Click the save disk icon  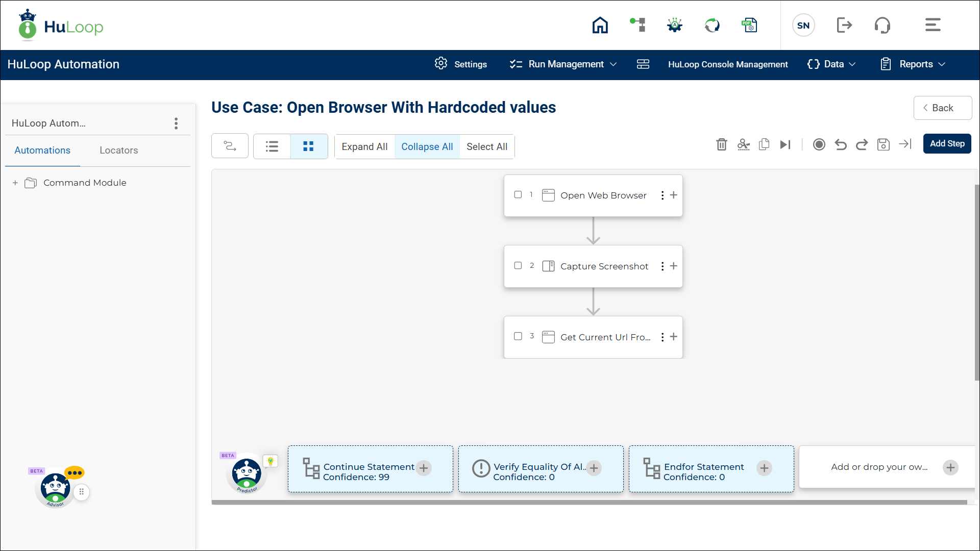coord(883,145)
